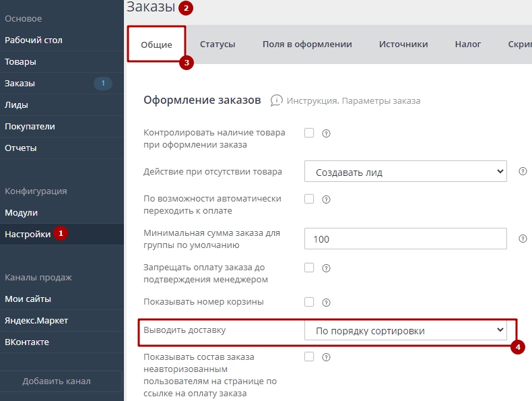Open the Статусы tab
Image resolution: width=532 pixels, height=401 pixels.
point(218,44)
